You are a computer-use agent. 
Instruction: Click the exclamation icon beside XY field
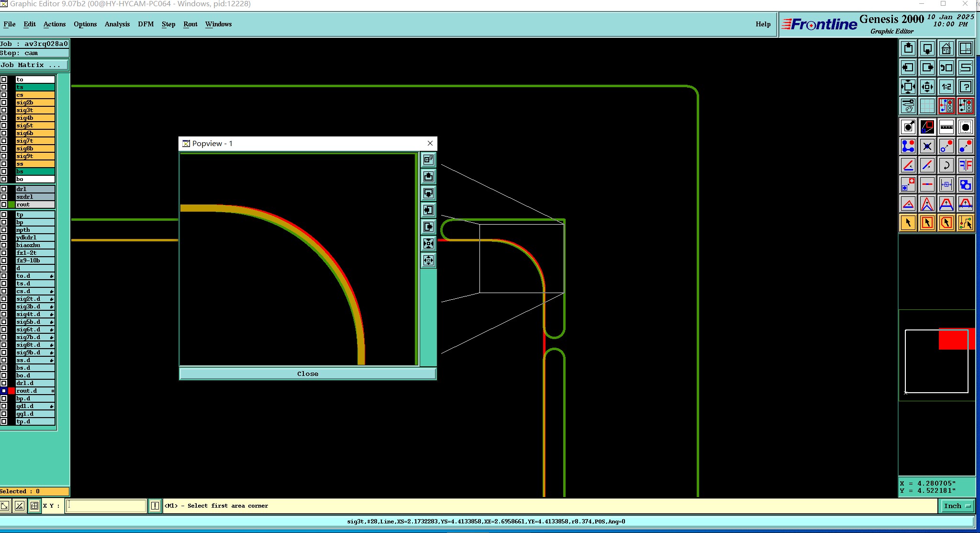[x=155, y=506]
